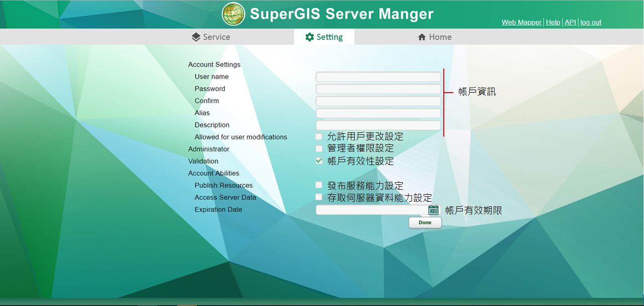Click into the Password field
The image size is (644, 306).
378,89
